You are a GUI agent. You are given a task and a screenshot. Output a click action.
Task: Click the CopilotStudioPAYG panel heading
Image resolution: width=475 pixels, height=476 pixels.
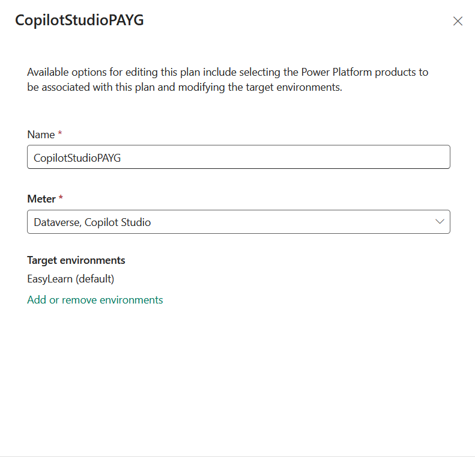[x=79, y=20]
